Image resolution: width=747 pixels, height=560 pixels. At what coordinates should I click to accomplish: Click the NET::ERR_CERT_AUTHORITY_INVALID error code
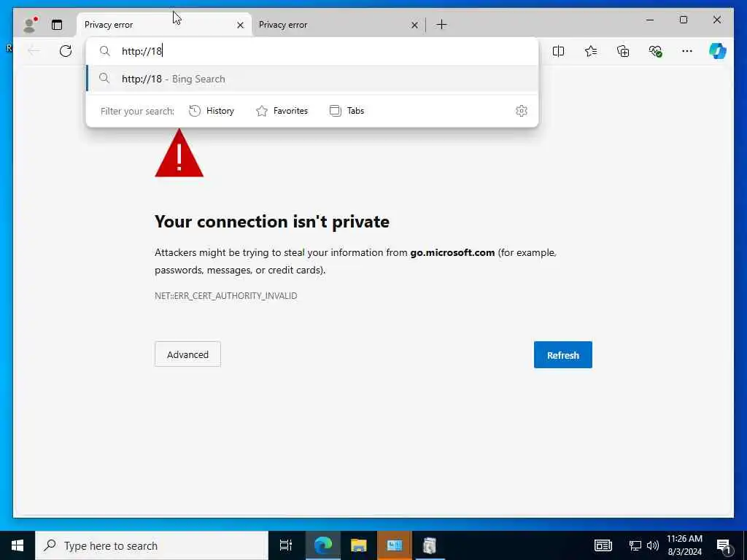pyautogui.click(x=226, y=296)
